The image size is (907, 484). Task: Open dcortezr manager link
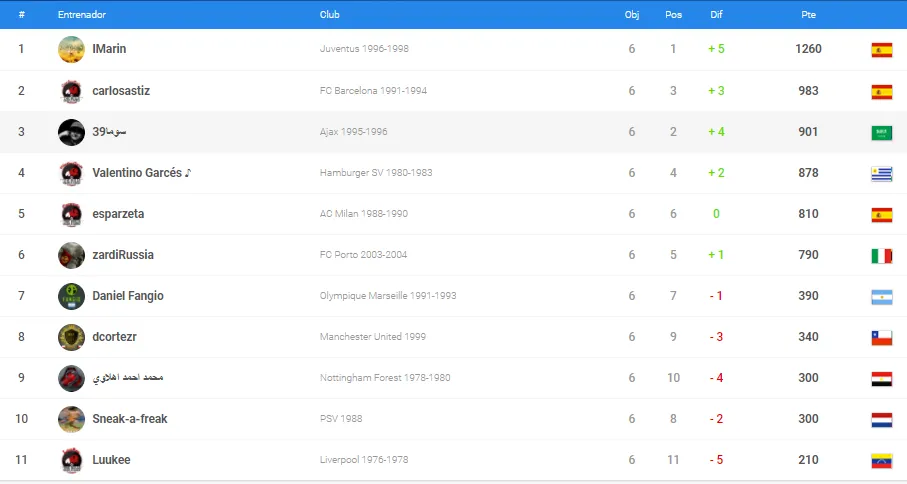click(115, 337)
